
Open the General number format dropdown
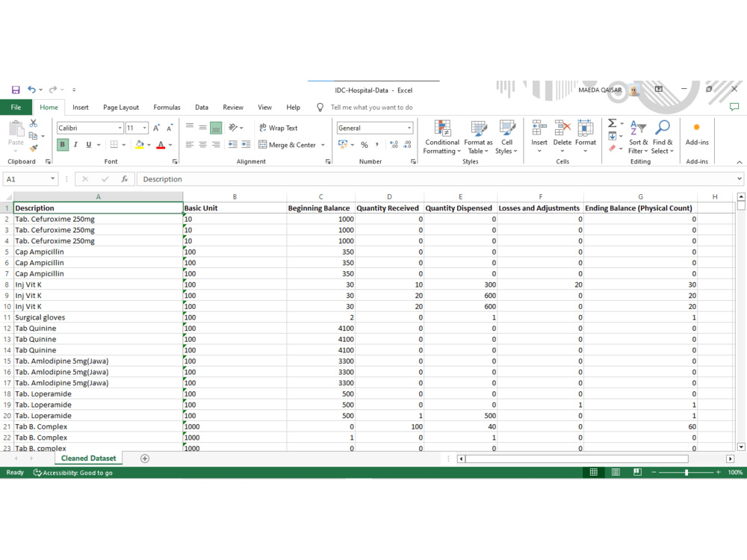coord(409,128)
